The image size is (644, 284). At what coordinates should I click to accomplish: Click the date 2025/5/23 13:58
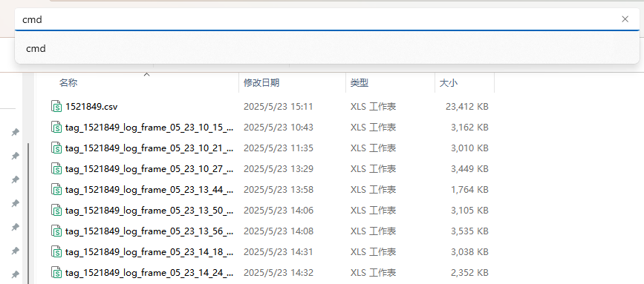(279, 190)
